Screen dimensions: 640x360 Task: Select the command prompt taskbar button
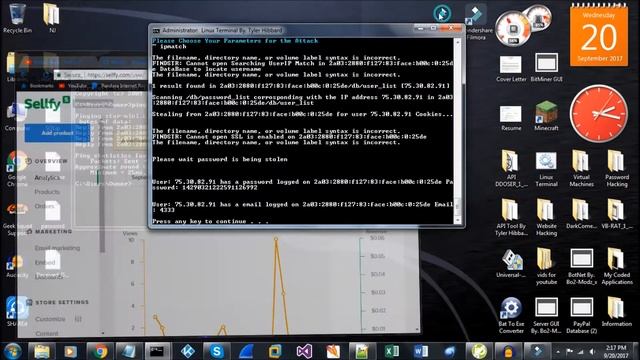pos(158,351)
